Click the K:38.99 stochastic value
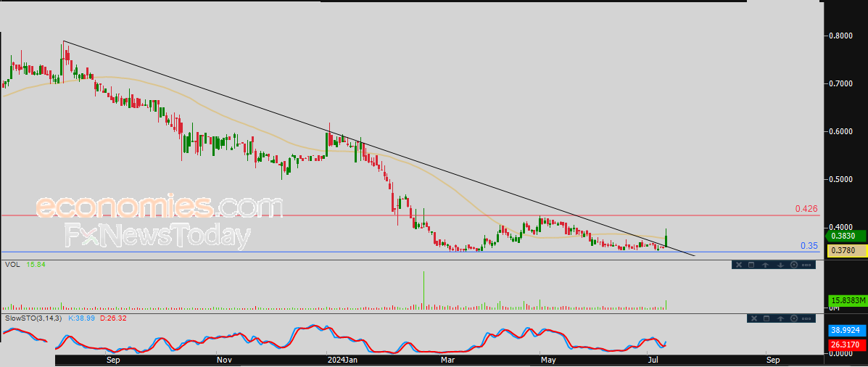The width and height of the screenshot is (868, 367). coord(80,318)
